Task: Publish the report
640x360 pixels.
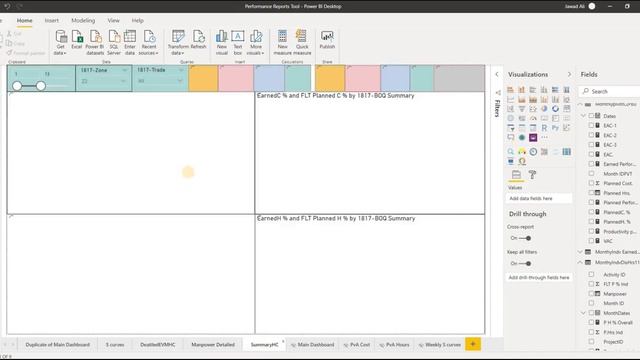Action: coord(327,40)
